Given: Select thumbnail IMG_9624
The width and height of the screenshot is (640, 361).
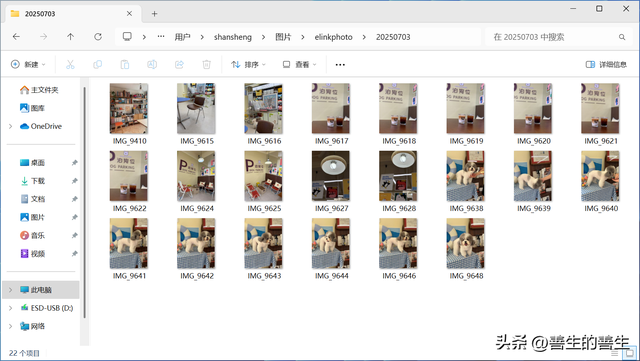Looking at the screenshot, I should click(196, 176).
